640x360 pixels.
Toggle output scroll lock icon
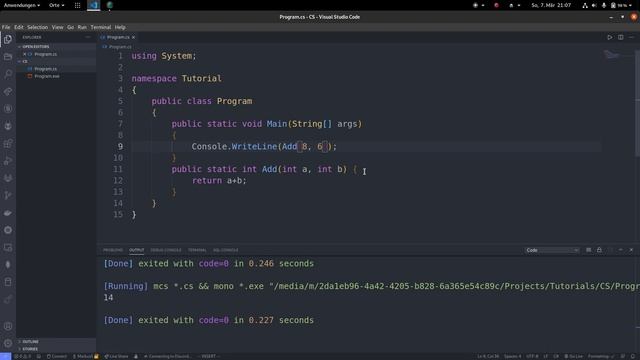pos(599,250)
